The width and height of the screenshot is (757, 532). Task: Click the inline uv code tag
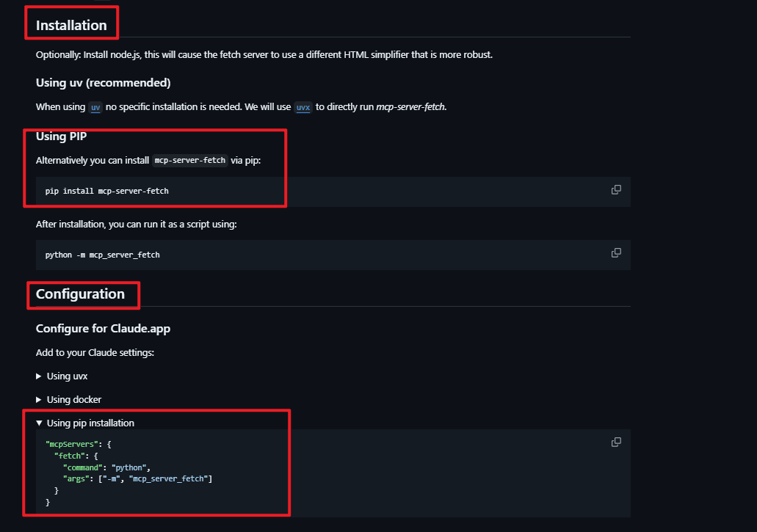point(95,107)
